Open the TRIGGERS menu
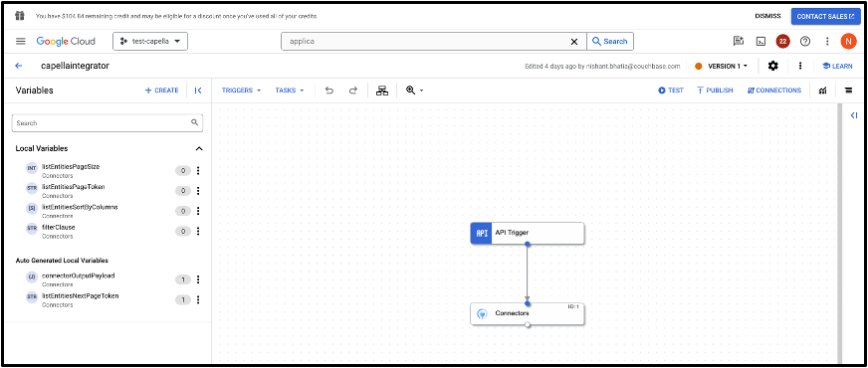 (x=241, y=91)
